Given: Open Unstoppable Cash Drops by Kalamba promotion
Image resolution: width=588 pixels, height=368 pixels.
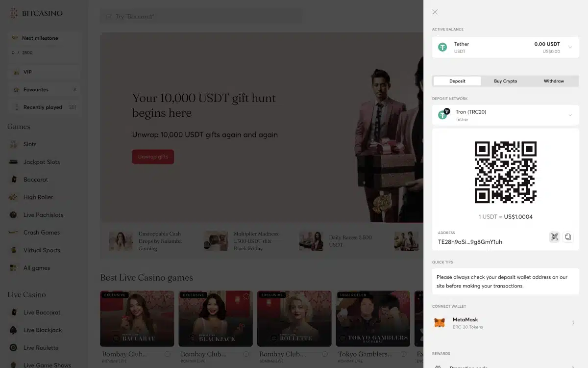Looking at the screenshot, I should tap(147, 241).
